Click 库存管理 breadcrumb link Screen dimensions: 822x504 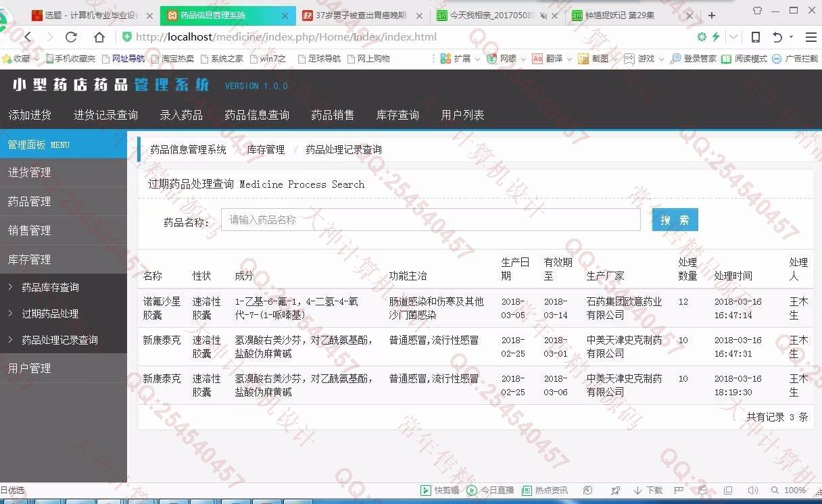pyautogui.click(x=266, y=149)
